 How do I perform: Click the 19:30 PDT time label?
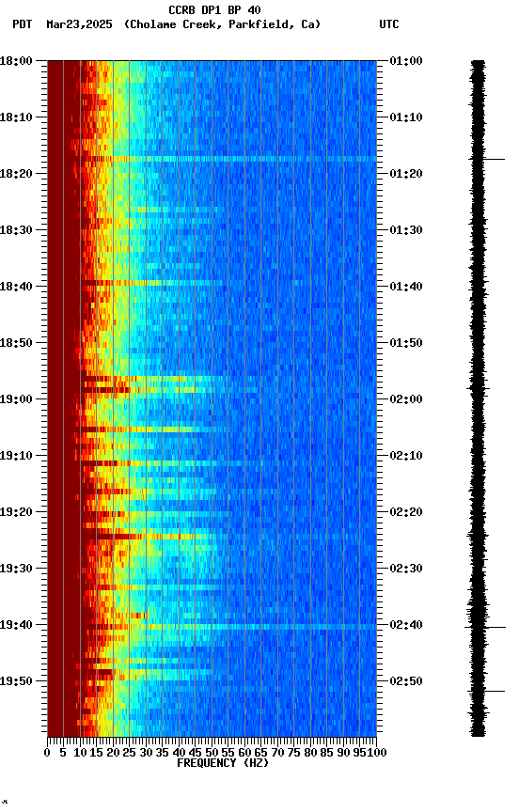click(x=16, y=569)
